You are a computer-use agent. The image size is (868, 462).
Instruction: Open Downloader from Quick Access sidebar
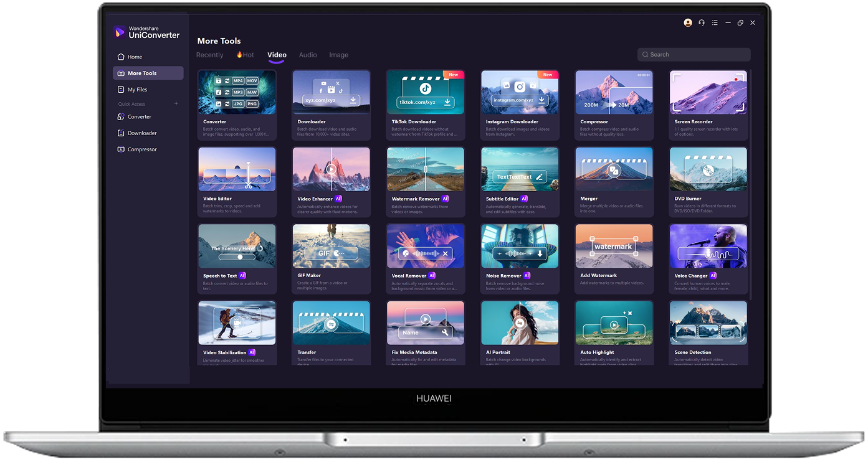pos(148,133)
